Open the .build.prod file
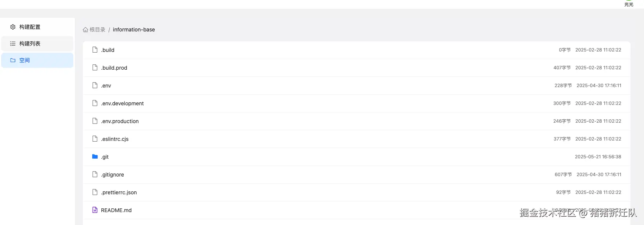Image resolution: width=644 pixels, height=225 pixels. [114, 68]
